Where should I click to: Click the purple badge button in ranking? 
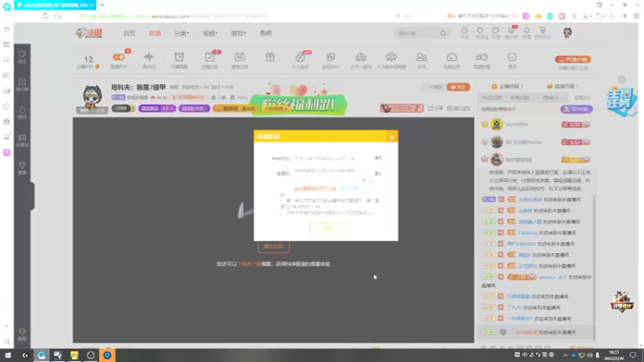click(x=576, y=109)
